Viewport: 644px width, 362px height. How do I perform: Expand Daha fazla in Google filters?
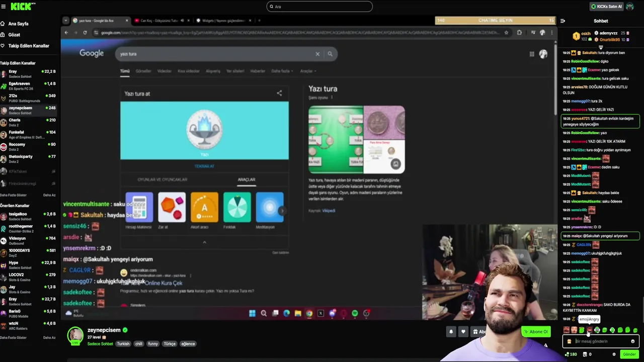tap(282, 71)
